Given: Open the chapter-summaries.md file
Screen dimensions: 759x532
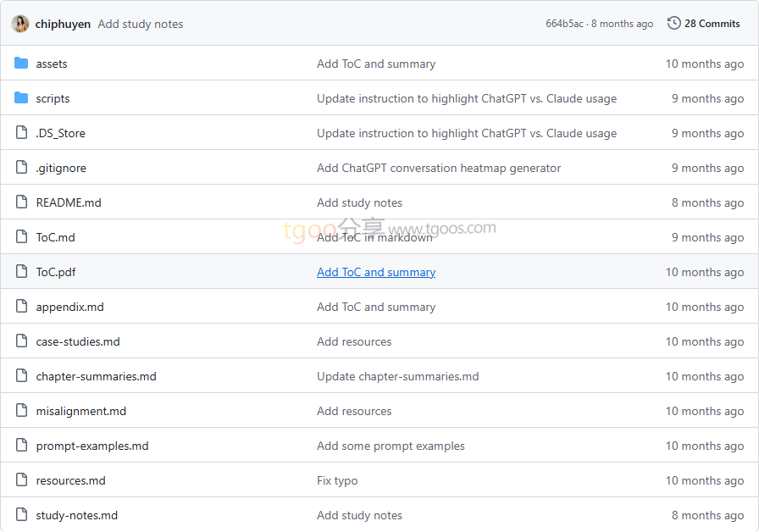Looking at the screenshot, I should [96, 376].
